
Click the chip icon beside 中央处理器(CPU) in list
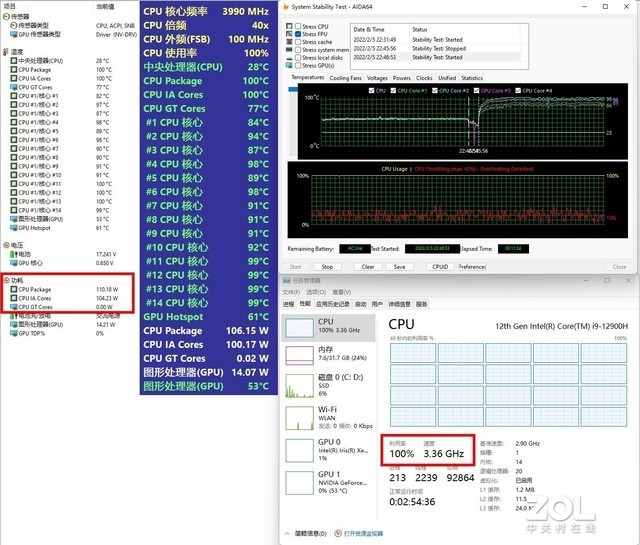pyautogui.click(x=13, y=60)
